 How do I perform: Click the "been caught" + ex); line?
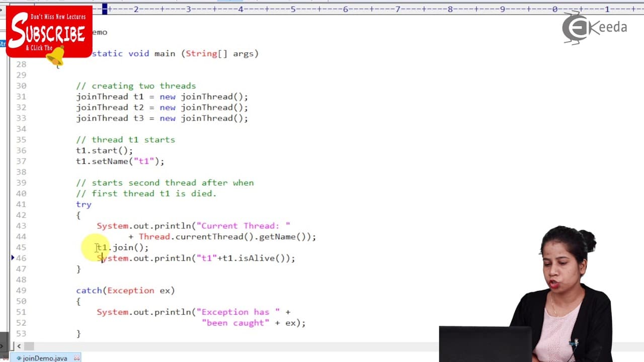[x=254, y=323]
